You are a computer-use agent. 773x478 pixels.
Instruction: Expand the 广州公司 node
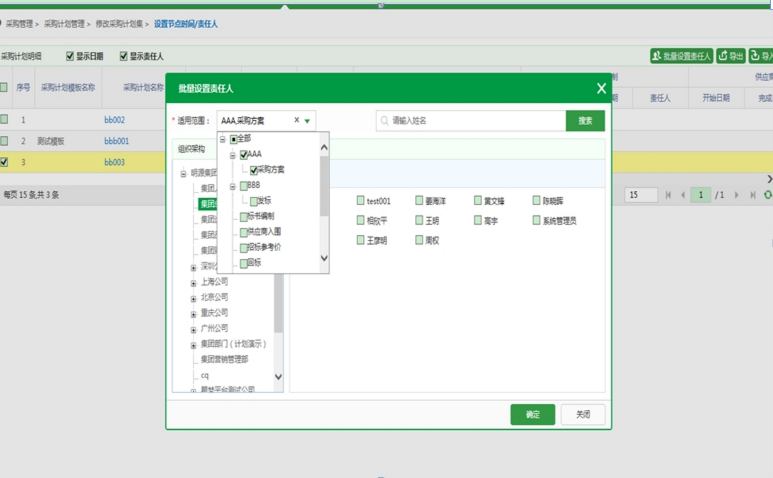(193, 330)
